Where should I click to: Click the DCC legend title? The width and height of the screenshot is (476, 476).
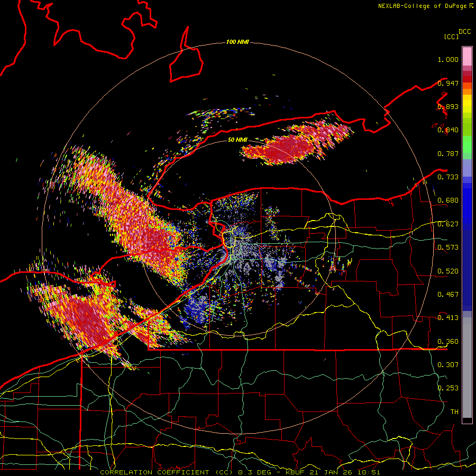pyautogui.click(x=464, y=32)
